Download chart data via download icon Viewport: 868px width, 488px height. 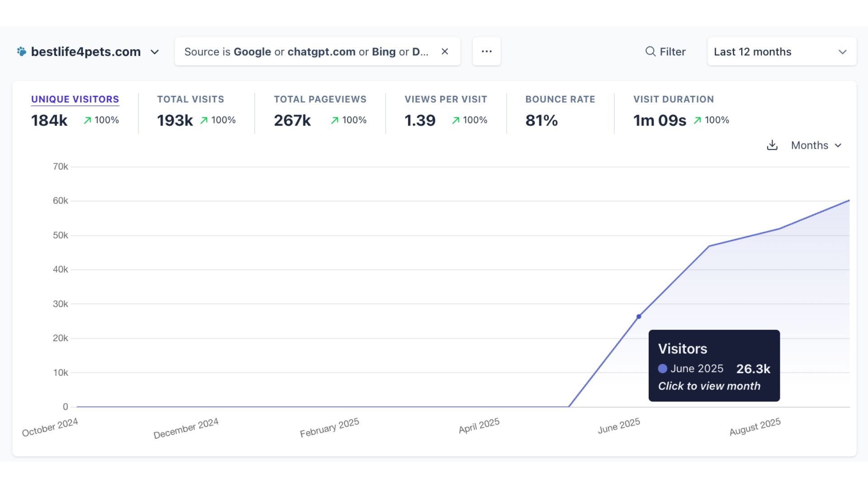[x=772, y=145]
